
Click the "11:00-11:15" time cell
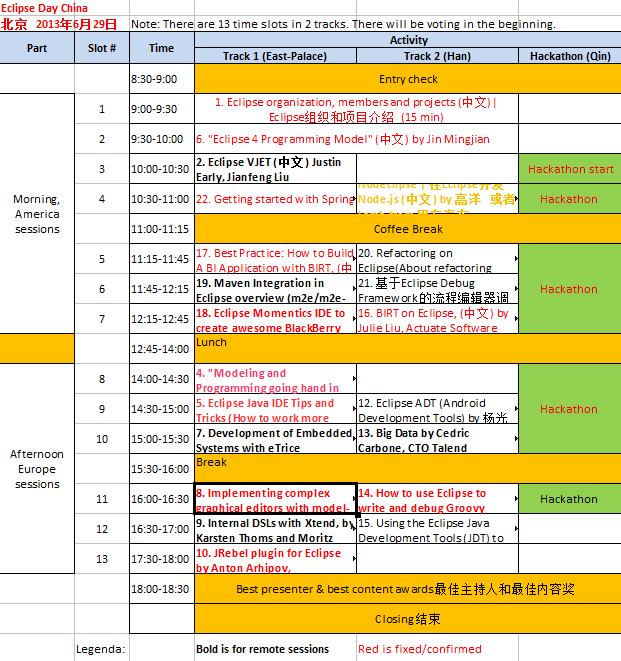pyautogui.click(x=161, y=229)
